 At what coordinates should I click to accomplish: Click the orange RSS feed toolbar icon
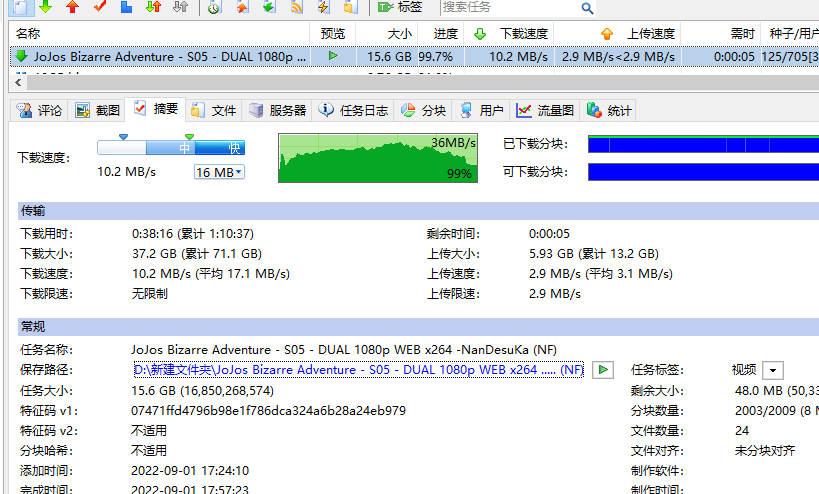[x=296, y=7]
